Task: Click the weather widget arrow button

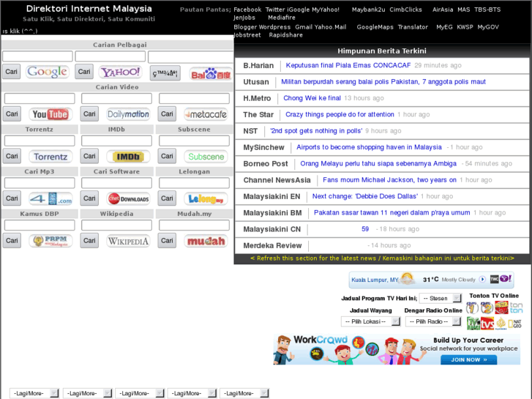Action: point(482,279)
